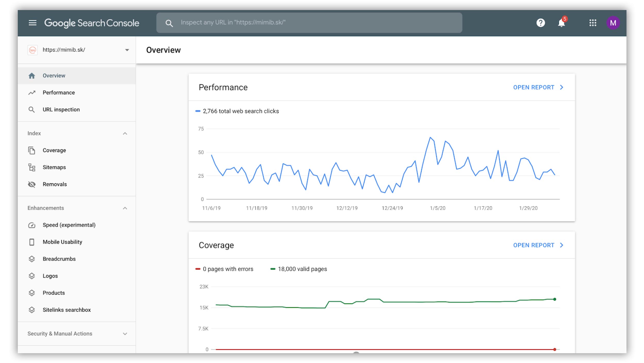The image size is (644, 363).
Task: Click the Logos layers icon
Action: click(32, 276)
